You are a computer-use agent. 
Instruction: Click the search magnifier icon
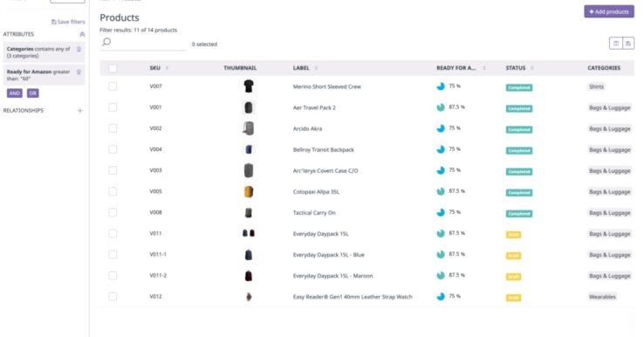106,42
